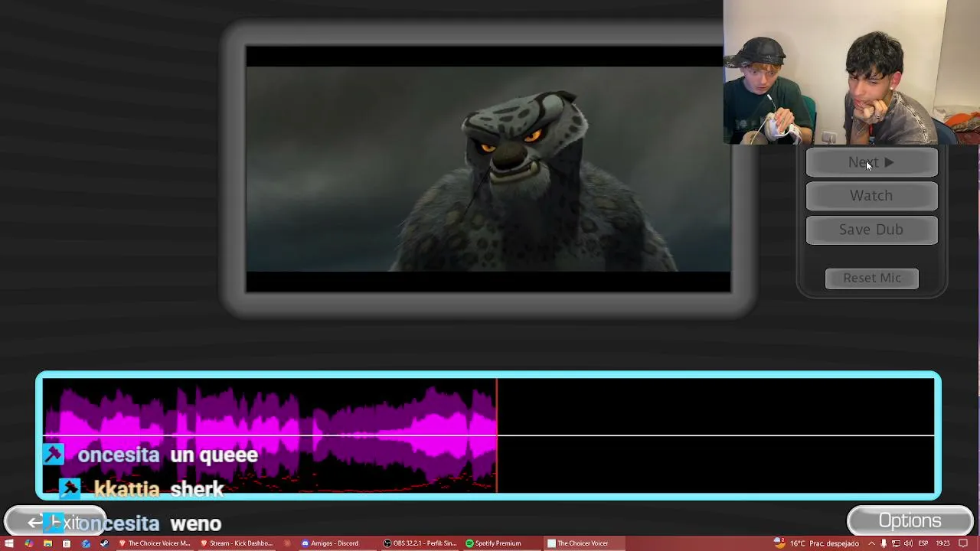The width and height of the screenshot is (980, 551).
Task: Open the Windows notification center
Action: click(963, 543)
